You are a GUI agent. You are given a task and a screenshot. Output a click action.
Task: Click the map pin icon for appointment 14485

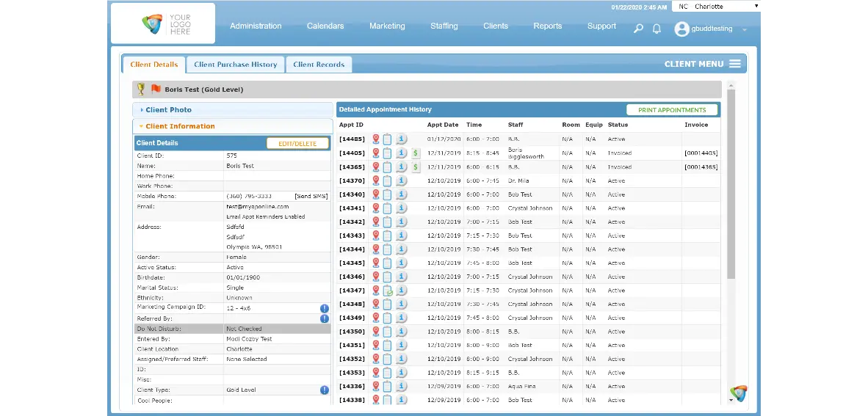[376, 139]
